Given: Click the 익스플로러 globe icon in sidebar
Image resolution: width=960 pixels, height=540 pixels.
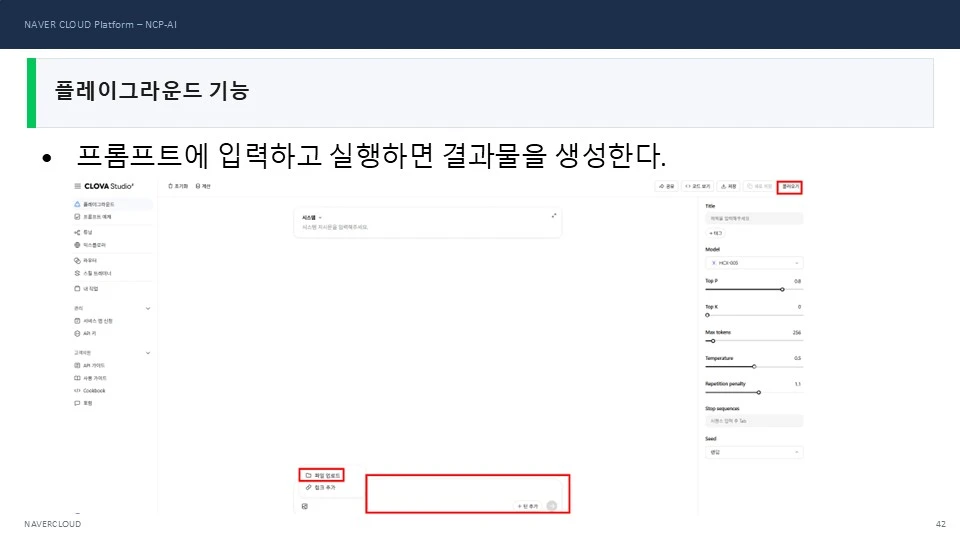Looking at the screenshot, I should pyautogui.click(x=77, y=245).
